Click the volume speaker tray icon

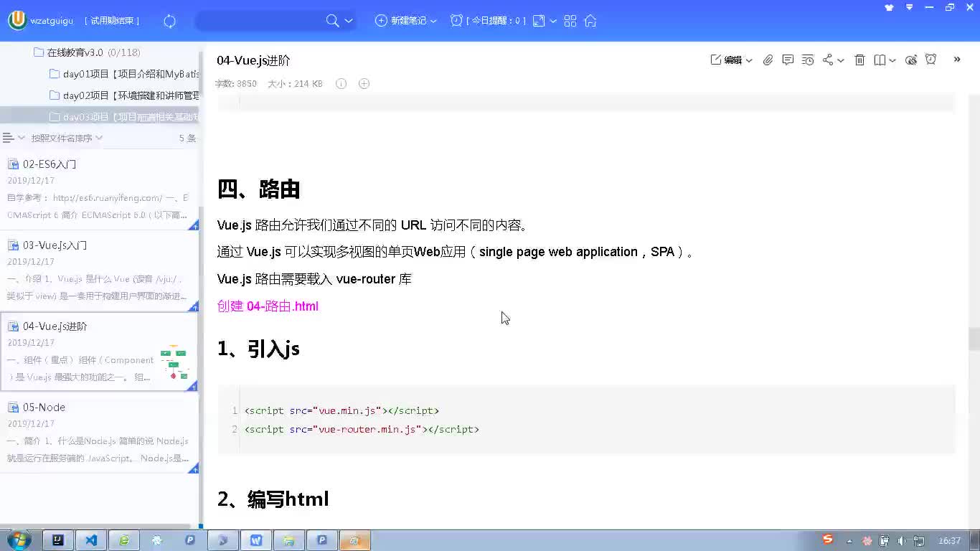click(901, 541)
